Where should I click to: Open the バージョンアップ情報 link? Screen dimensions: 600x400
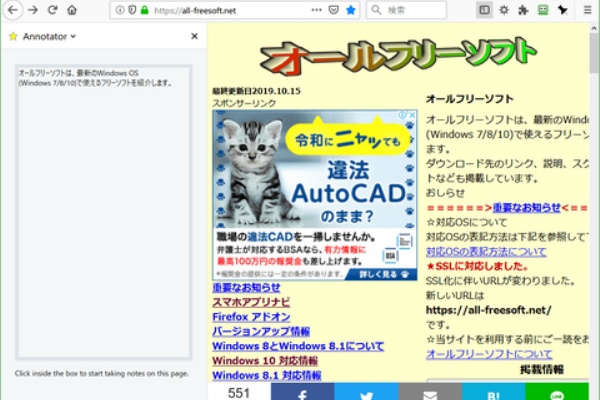(x=261, y=331)
